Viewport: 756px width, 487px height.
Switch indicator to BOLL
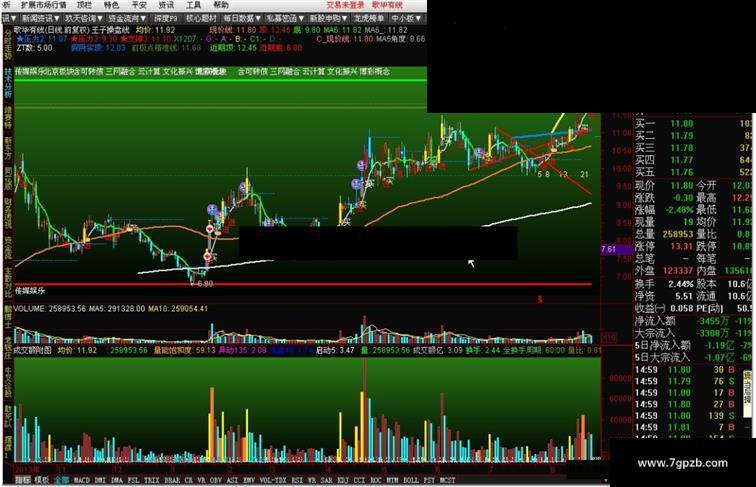point(410,480)
